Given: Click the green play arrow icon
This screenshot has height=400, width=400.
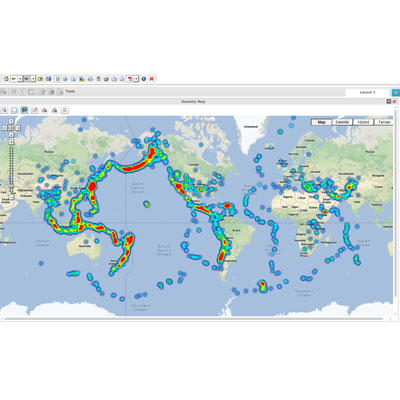Looking at the screenshot, I should (14, 79).
